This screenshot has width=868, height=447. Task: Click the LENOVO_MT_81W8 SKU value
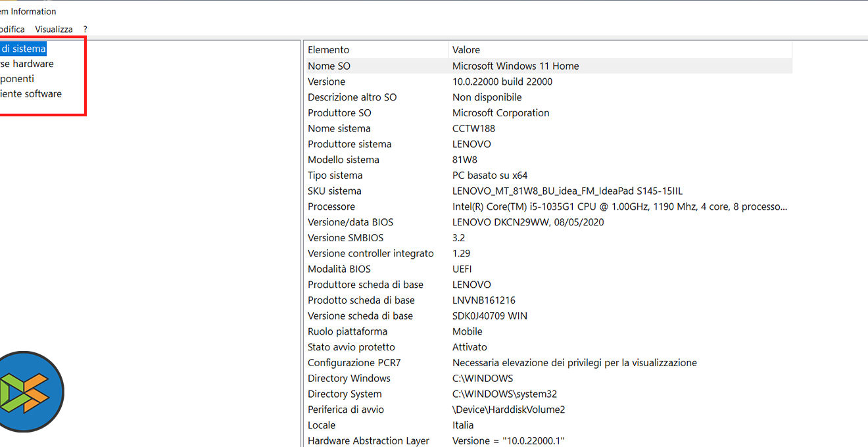pos(567,191)
